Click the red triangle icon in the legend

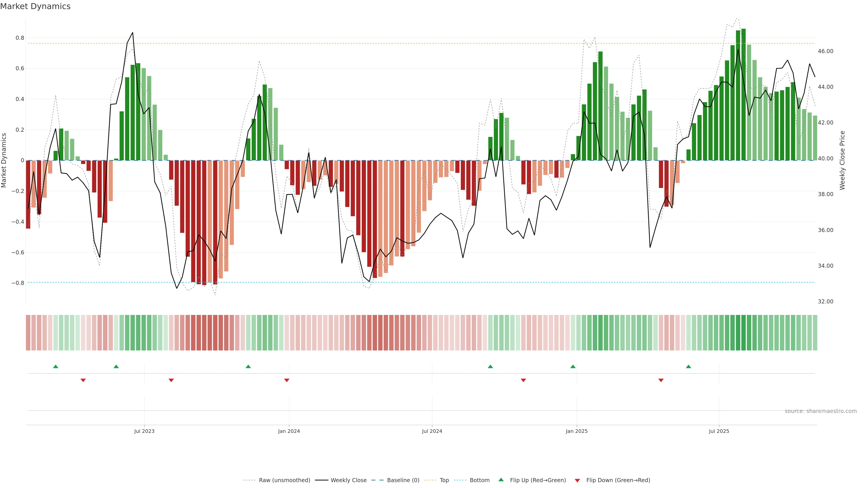click(x=577, y=480)
